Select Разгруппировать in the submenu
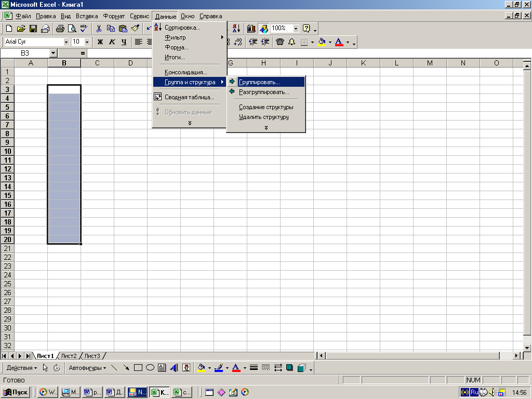Screen dimensions: 532x399 pos(266,92)
